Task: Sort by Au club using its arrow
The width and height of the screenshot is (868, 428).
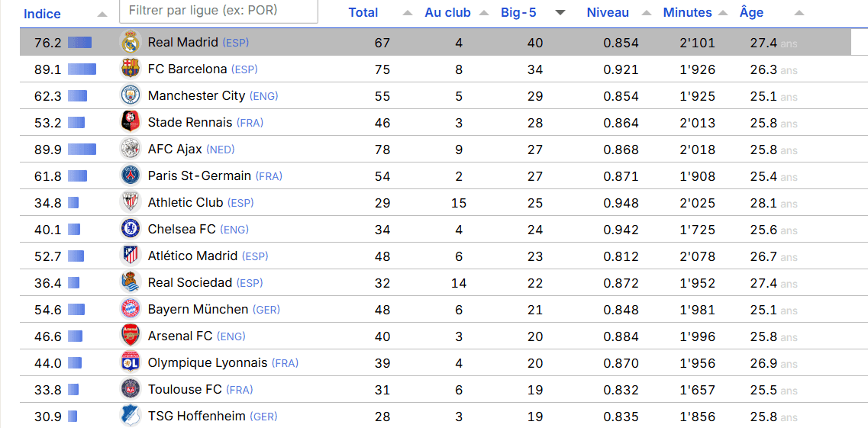Action: point(484,13)
